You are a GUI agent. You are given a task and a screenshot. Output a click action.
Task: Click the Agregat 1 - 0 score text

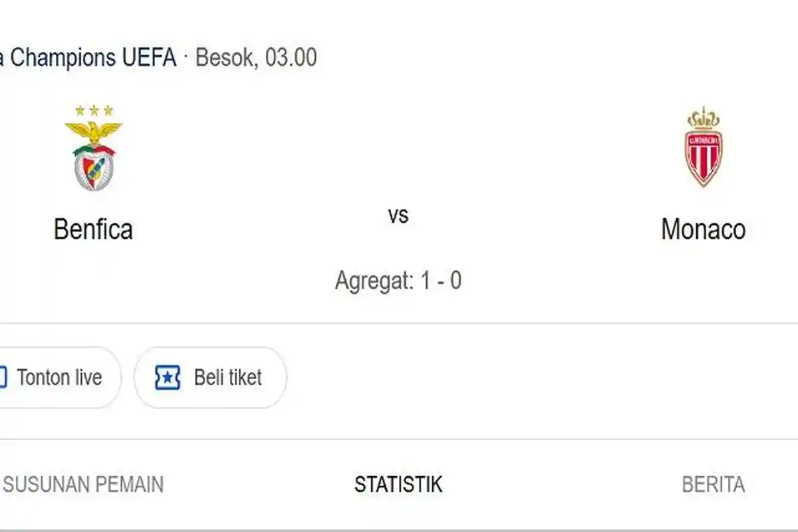(x=398, y=280)
